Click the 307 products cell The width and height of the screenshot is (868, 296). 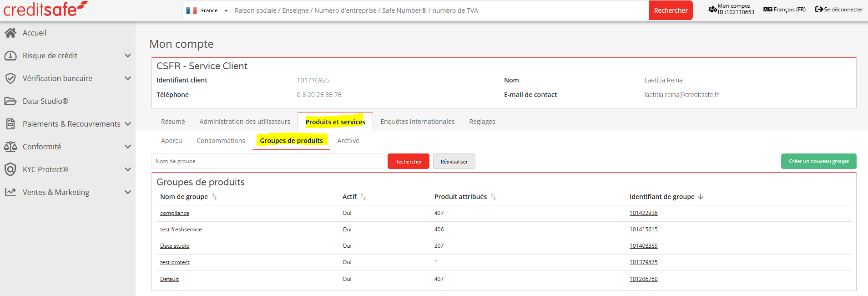[x=439, y=246]
